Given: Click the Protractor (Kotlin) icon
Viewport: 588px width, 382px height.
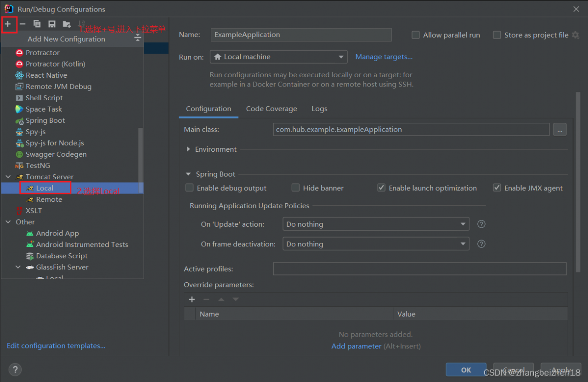Looking at the screenshot, I should 19,64.
